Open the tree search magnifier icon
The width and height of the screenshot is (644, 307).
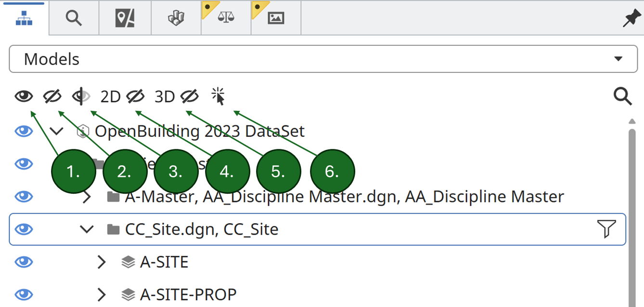coord(623,97)
